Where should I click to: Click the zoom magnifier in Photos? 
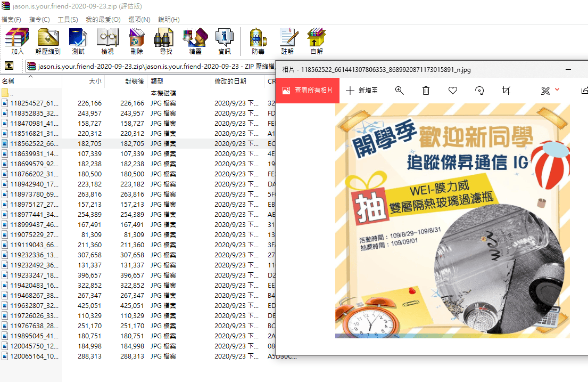[400, 91]
